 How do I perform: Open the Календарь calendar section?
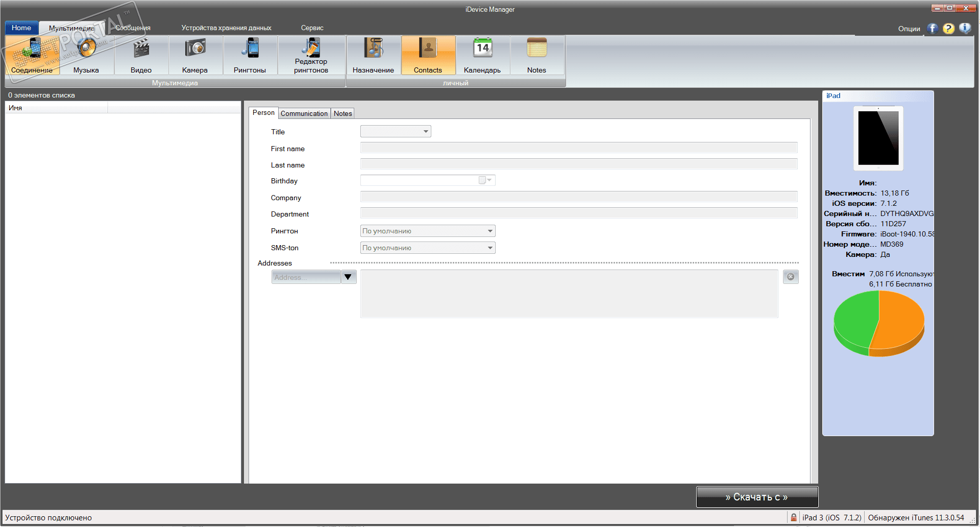(482, 56)
